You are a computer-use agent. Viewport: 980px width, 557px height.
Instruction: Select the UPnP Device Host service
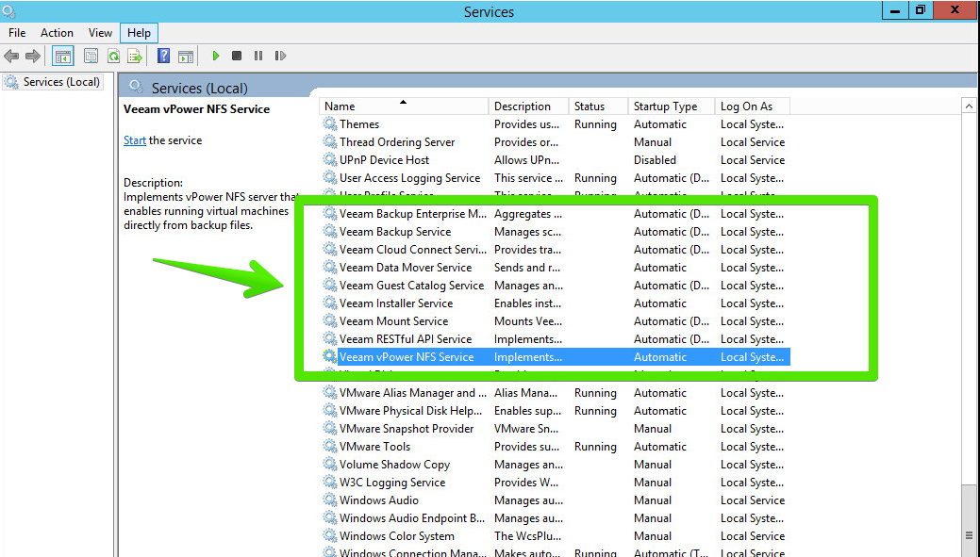click(x=555, y=160)
